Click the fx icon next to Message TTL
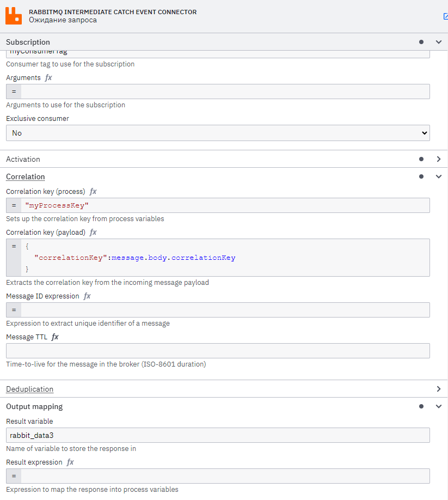Image resolution: width=448 pixels, height=500 pixels. [x=54, y=337]
